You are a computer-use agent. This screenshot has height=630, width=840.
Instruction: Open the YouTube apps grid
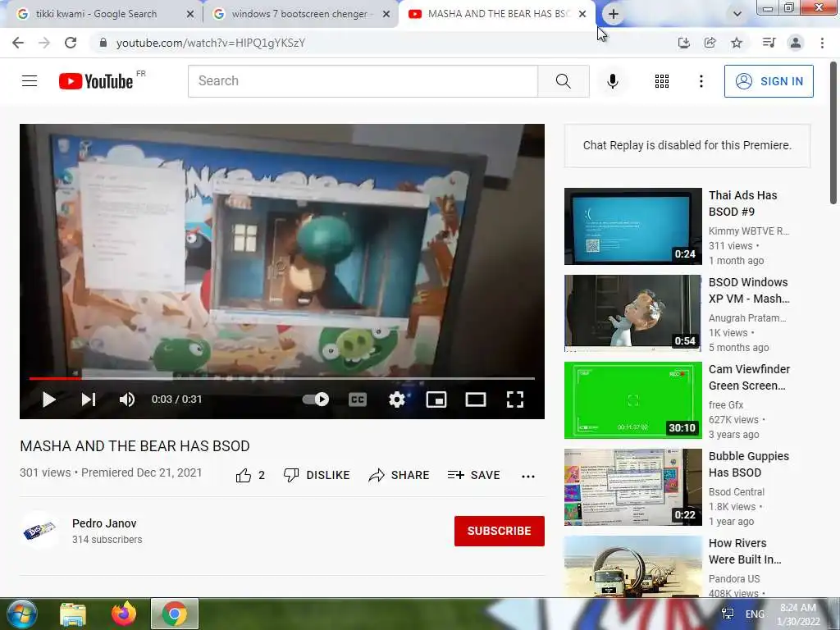pos(662,81)
